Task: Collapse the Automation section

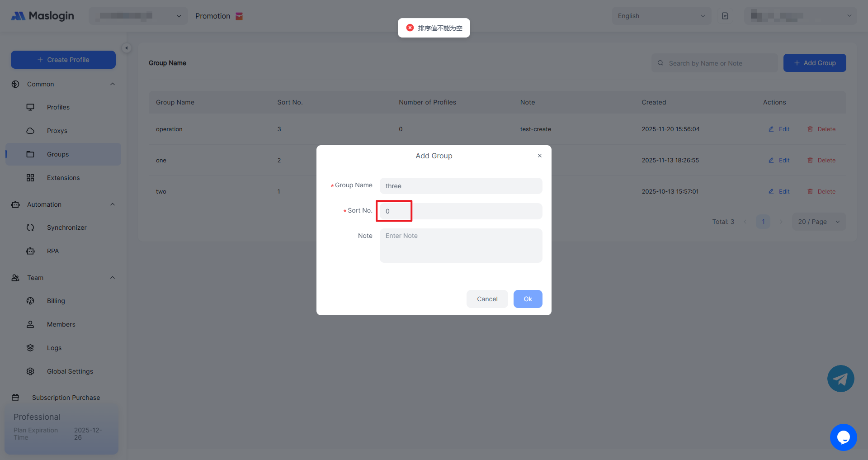Action: pos(113,204)
